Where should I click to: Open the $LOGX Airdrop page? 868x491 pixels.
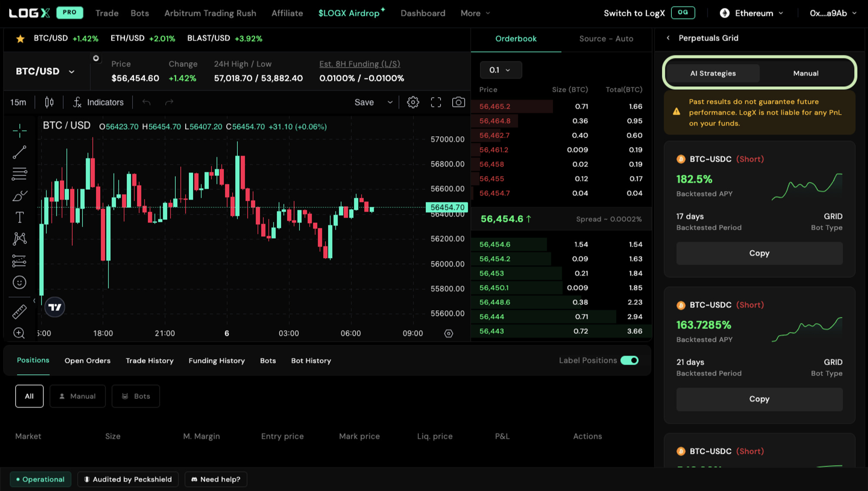pyautogui.click(x=351, y=13)
